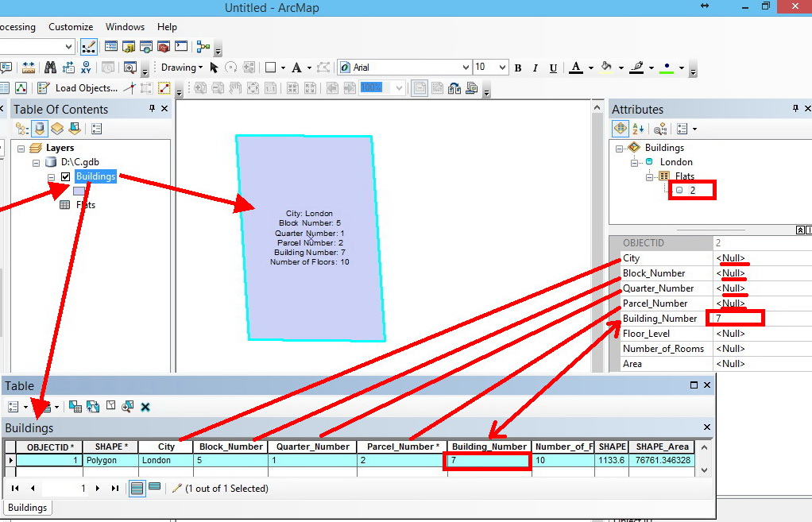
Task: Open the Create Viewer Window tool
Action: (x=130, y=68)
